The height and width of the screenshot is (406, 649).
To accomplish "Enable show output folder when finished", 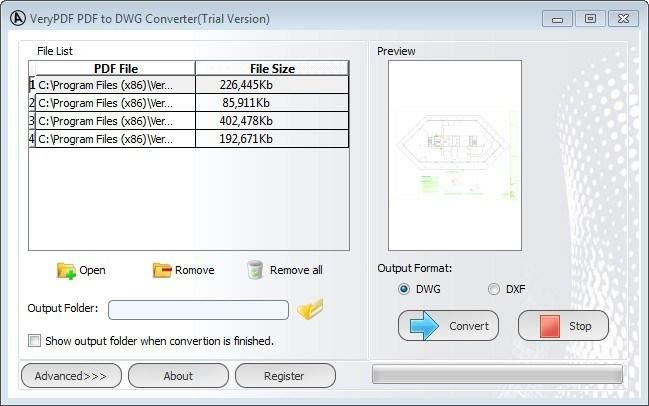I will pyautogui.click(x=34, y=341).
